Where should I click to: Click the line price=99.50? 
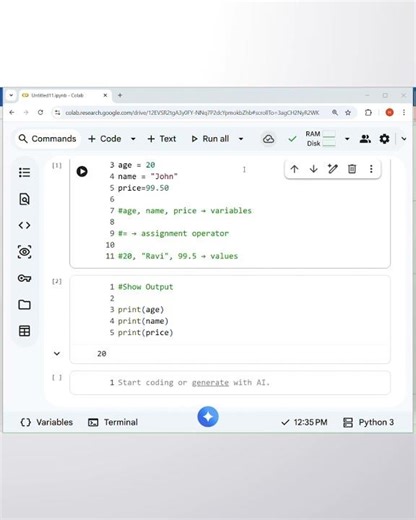[143, 188]
